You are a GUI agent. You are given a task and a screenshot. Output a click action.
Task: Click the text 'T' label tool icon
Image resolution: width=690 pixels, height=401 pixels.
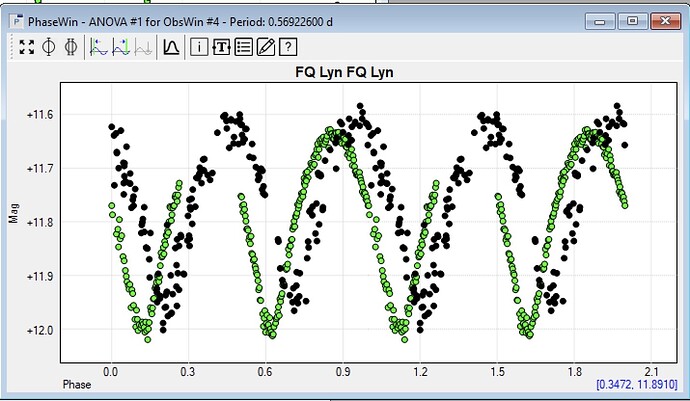coord(221,47)
